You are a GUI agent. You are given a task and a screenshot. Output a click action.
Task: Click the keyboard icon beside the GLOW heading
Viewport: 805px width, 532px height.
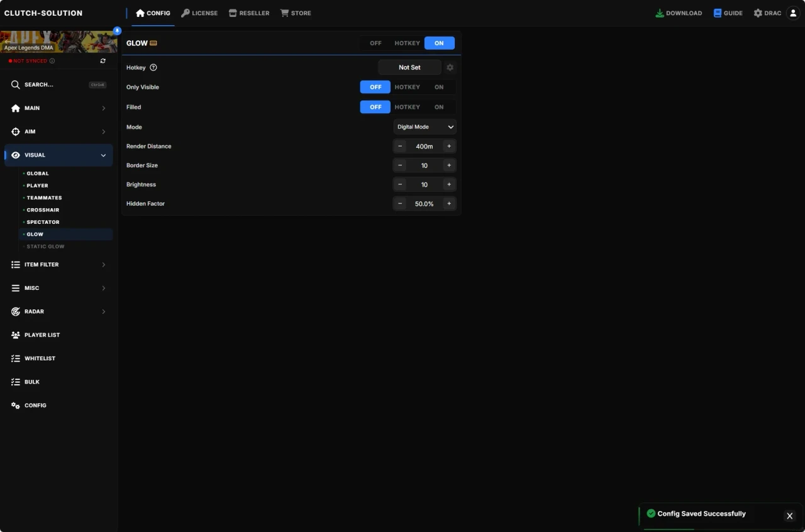(153, 43)
